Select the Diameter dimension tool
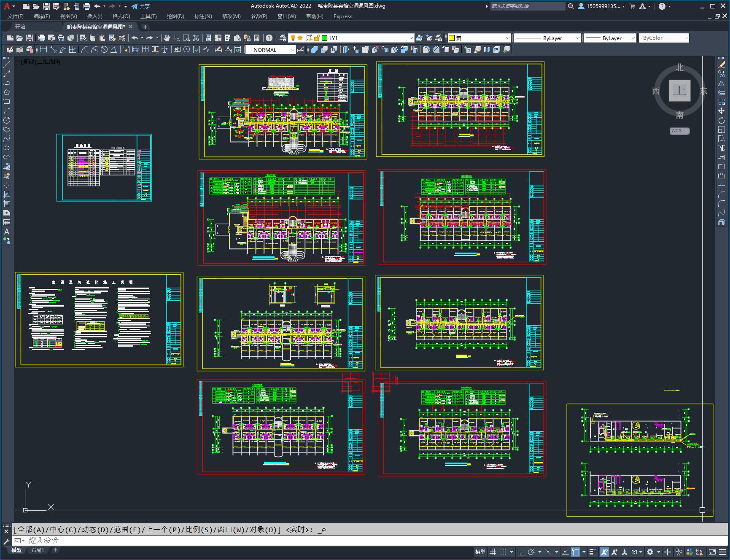 (x=104, y=50)
